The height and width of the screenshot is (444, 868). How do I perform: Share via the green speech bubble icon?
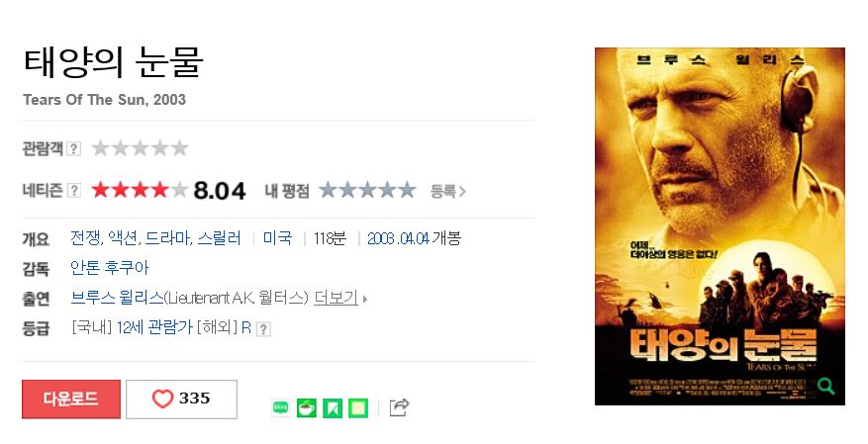click(x=281, y=408)
